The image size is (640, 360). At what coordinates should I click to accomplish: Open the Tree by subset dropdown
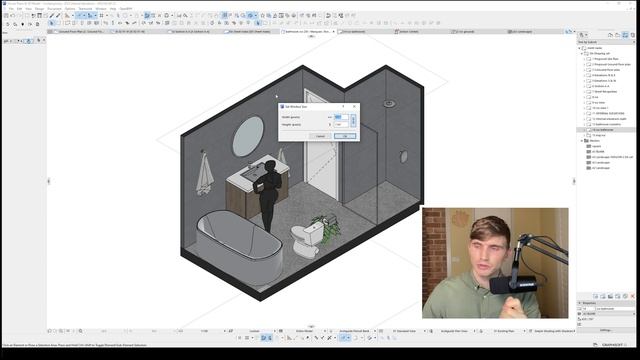[606, 42]
